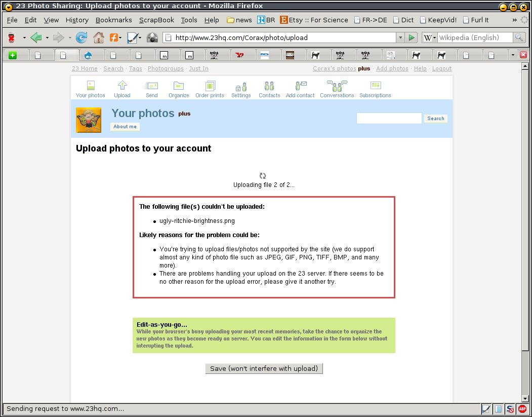Click the Conversations icon
The width and height of the screenshot is (532, 417).
click(337, 86)
